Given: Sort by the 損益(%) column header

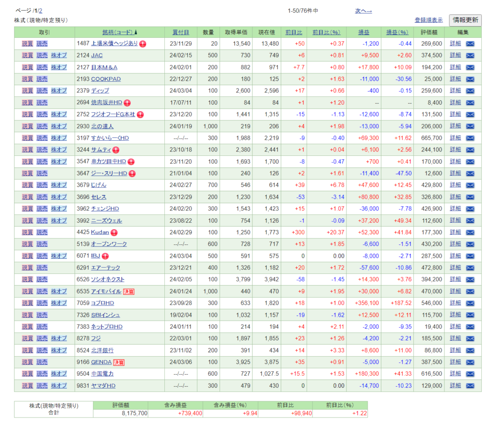Looking at the screenshot, I should tap(398, 32).
